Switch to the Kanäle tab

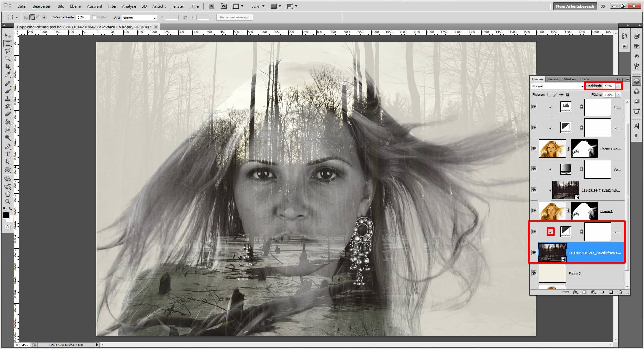(553, 79)
